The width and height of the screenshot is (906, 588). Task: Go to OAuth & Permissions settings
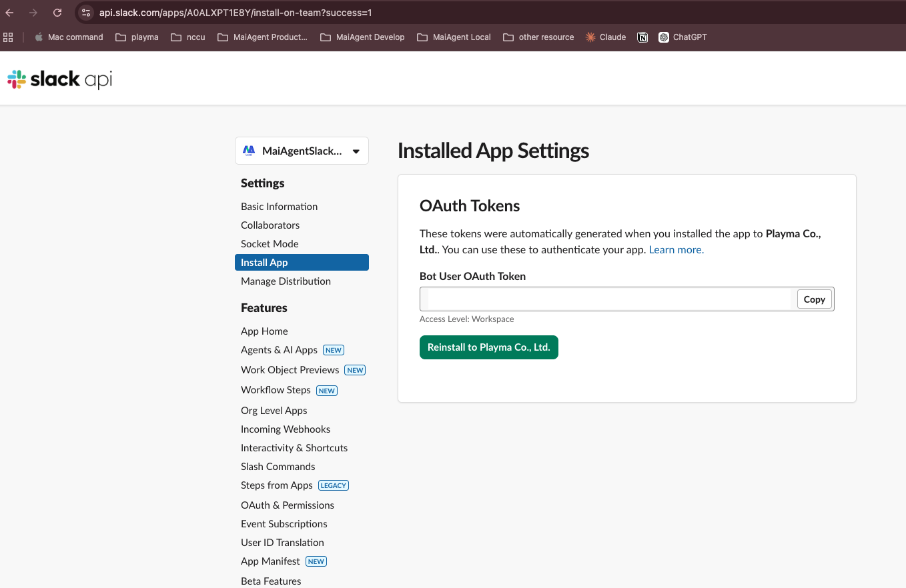[x=288, y=505]
